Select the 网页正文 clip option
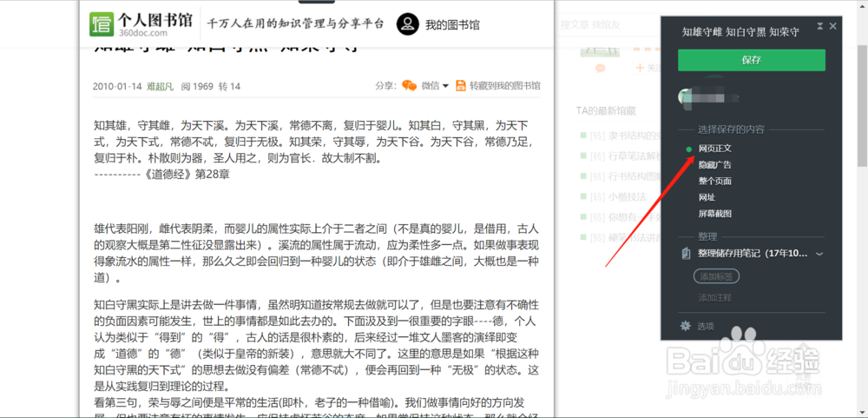This screenshot has width=868, height=418. pos(715,149)
